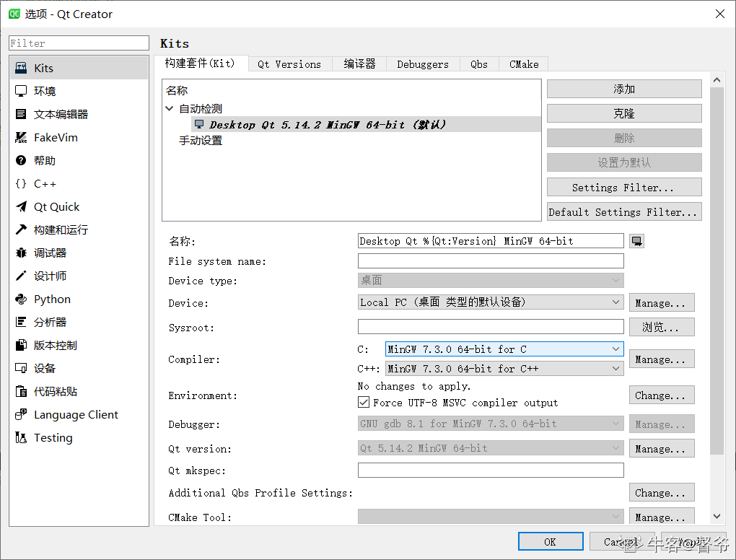Click Change... for Additional Qbs Profile Settings
Viewport: 736px width, 560px height.
(662, 492)
